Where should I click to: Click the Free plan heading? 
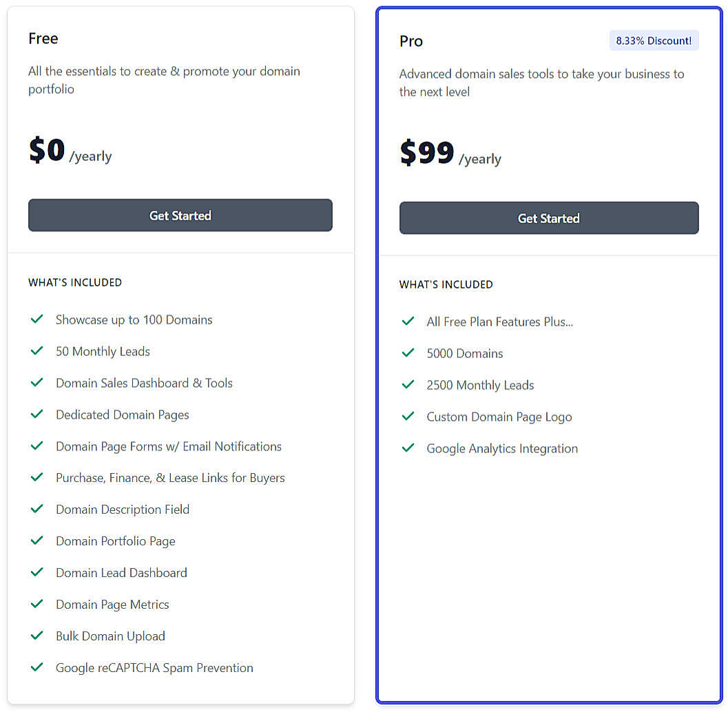pyautogui.click(x=43, y=39)
